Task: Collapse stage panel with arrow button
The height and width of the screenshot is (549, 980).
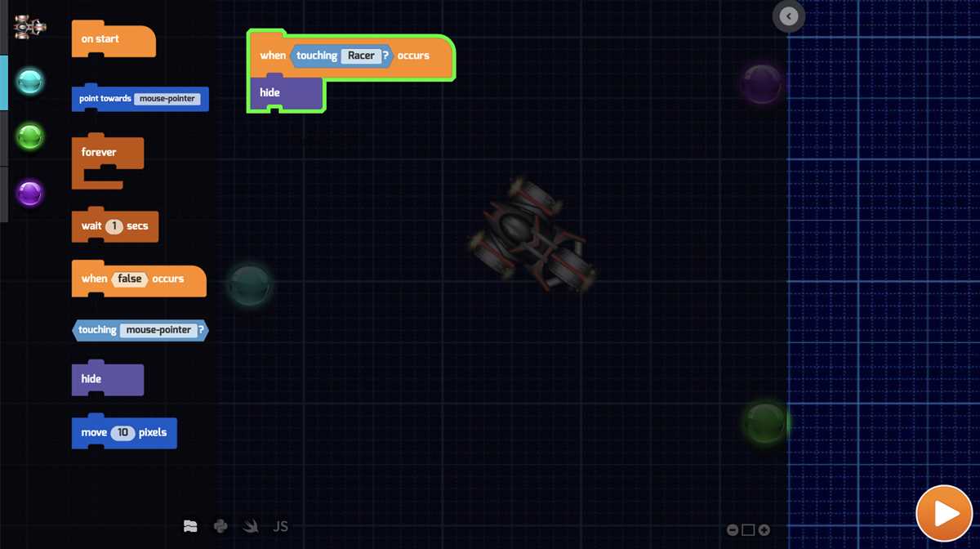Action: (x=789, y=16)
